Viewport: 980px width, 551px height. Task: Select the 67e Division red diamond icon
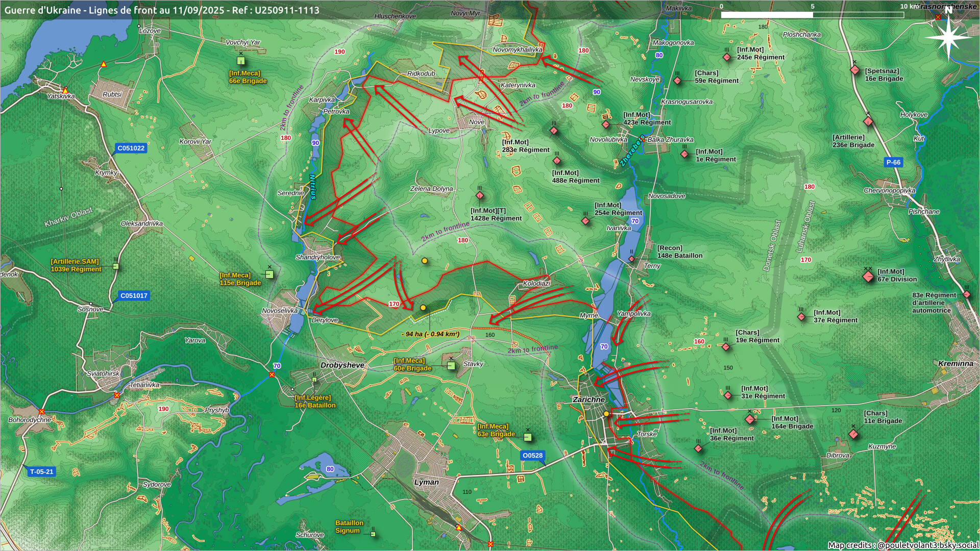click(868, 277)
